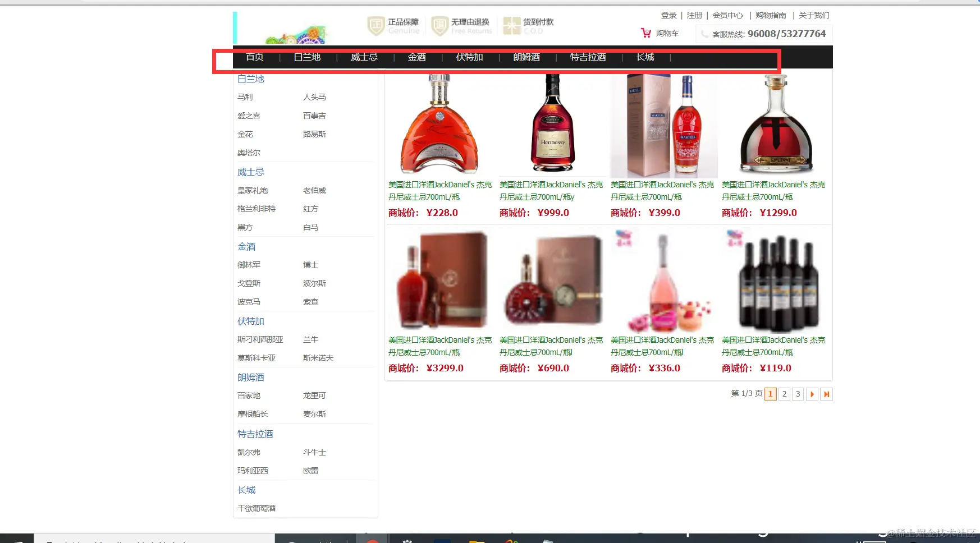The height and width of the screenshot is (543, 980).
Task: Select 玛利亚西 brand in sidebar
Action: click(x=253, y=471)
